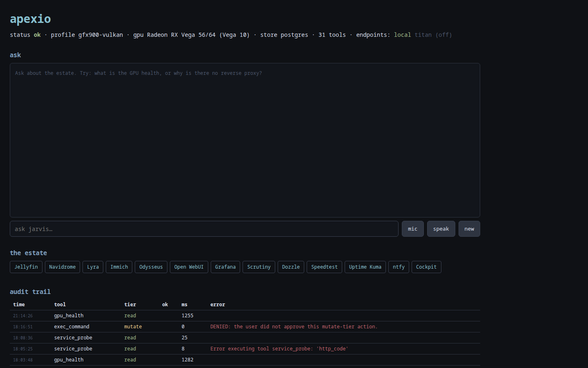This screenshot has width=588, height=368.
Task: Select the local endpoint
Action: point(403,35)
